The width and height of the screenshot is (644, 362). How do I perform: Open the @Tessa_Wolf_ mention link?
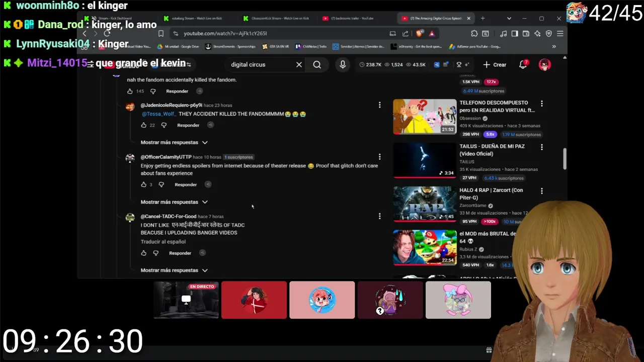(158, 114)
